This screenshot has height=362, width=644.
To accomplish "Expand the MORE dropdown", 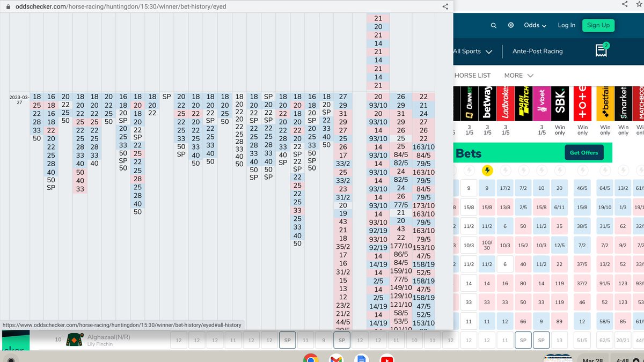I will [x=518, y=76].
